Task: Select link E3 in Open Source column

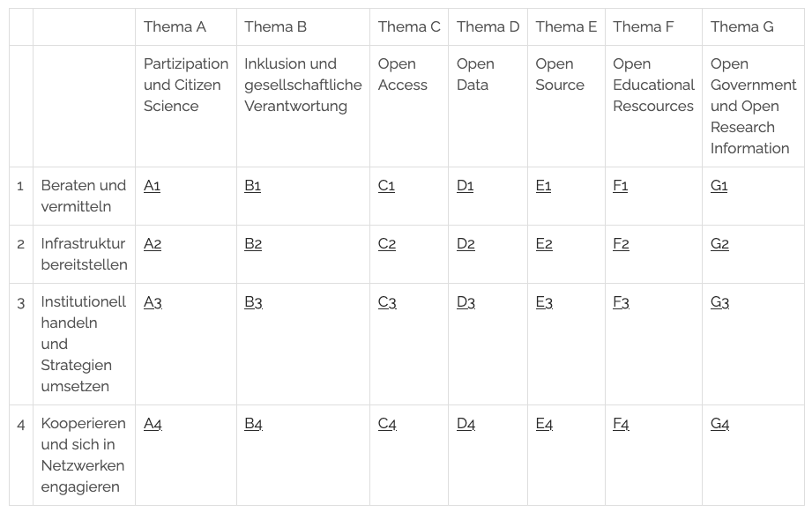Action: (544, 302)
